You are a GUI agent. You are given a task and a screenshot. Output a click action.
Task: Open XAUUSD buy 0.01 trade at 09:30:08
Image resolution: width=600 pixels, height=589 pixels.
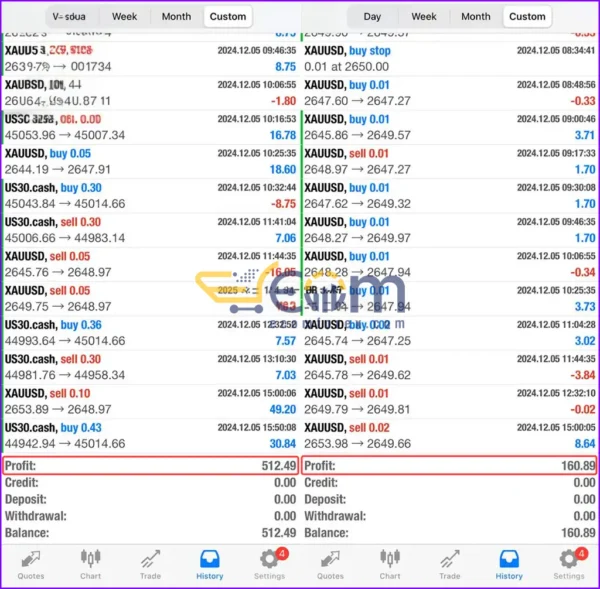pyautogui.click(x=449, y=196)
